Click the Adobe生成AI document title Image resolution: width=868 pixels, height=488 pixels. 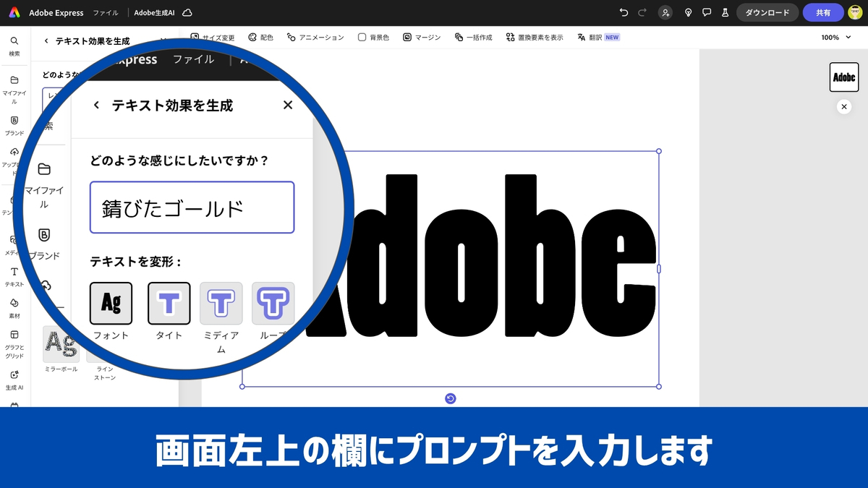point(154,12)
